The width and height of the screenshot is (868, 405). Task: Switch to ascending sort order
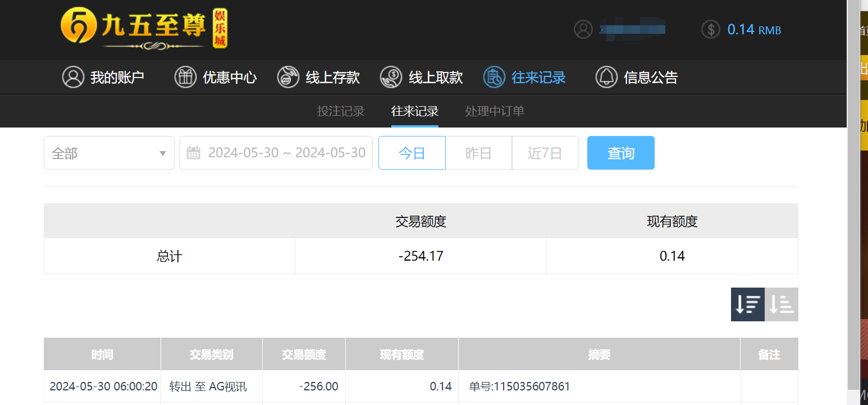(782, 304)
